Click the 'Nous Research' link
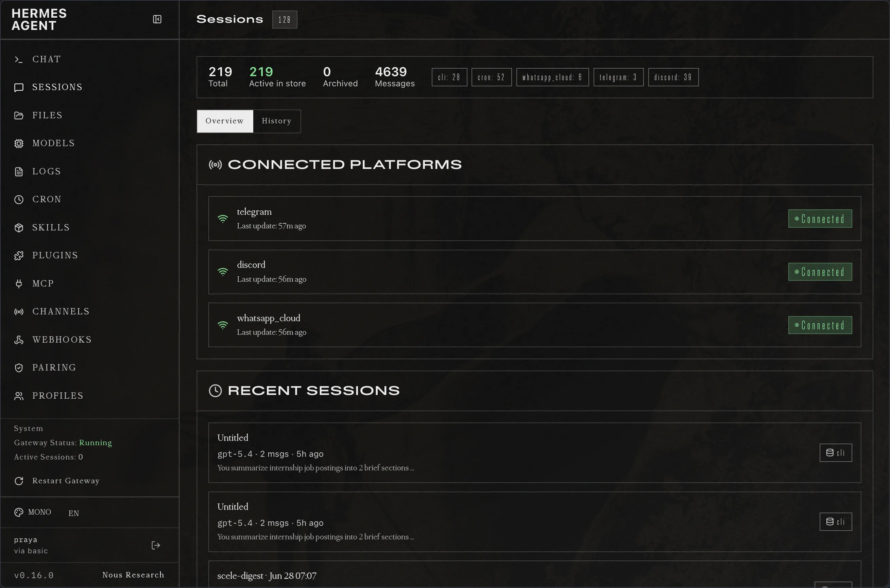890x588 pixels. (133, 575)
